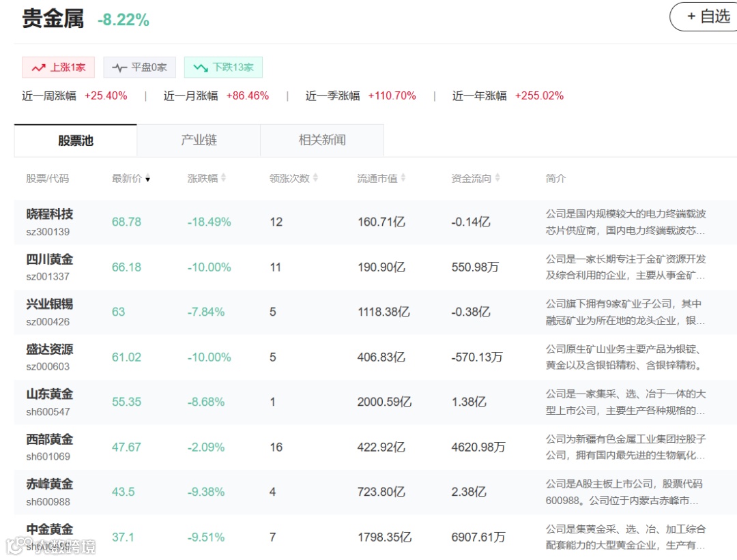This screenshot has width=737, height=560.
Task: Click market cap 160.71亿
Action: pos(381,222)
